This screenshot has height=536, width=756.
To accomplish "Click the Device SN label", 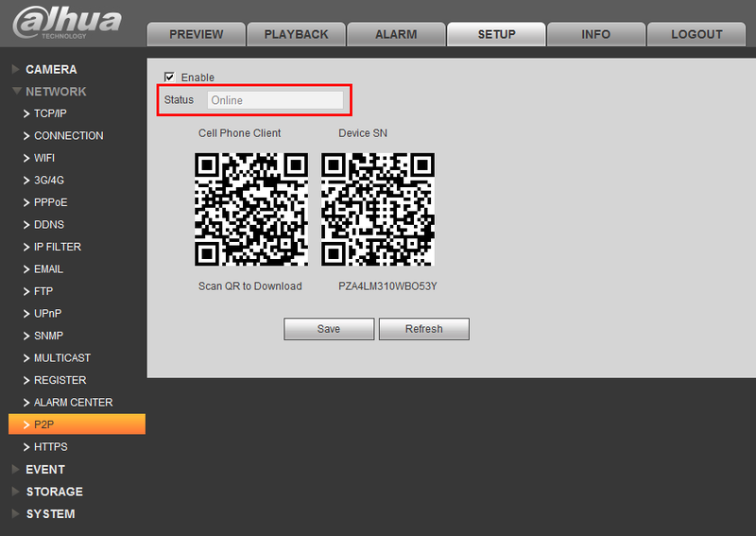I will 363,133.
